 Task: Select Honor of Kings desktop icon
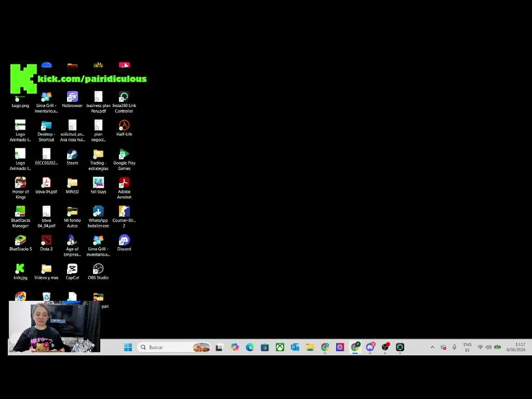(21, 188)
